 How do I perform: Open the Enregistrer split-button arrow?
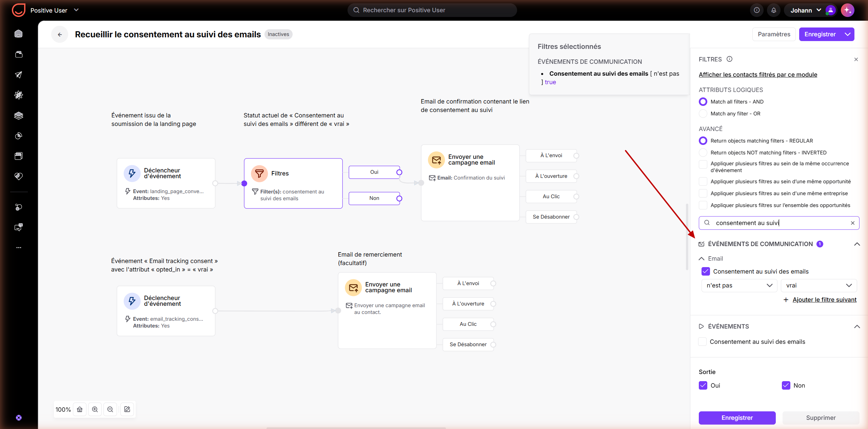(x=848, y=34)
